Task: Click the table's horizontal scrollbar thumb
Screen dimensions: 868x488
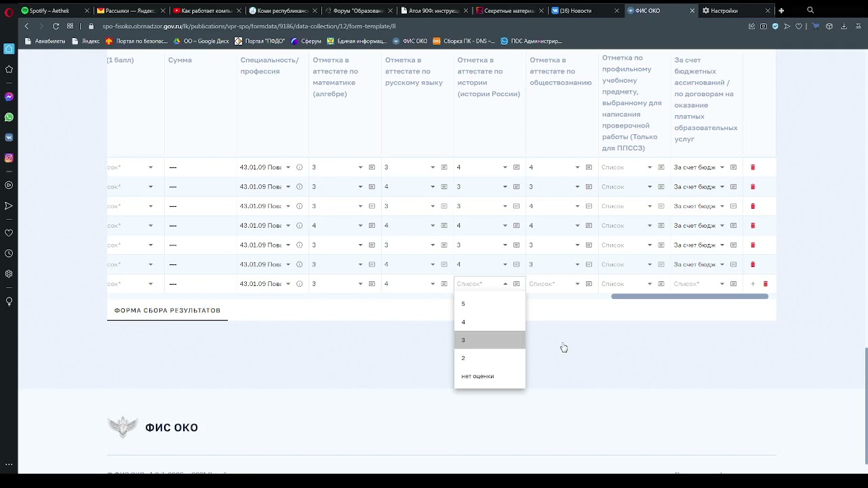Action: point(690,296)
